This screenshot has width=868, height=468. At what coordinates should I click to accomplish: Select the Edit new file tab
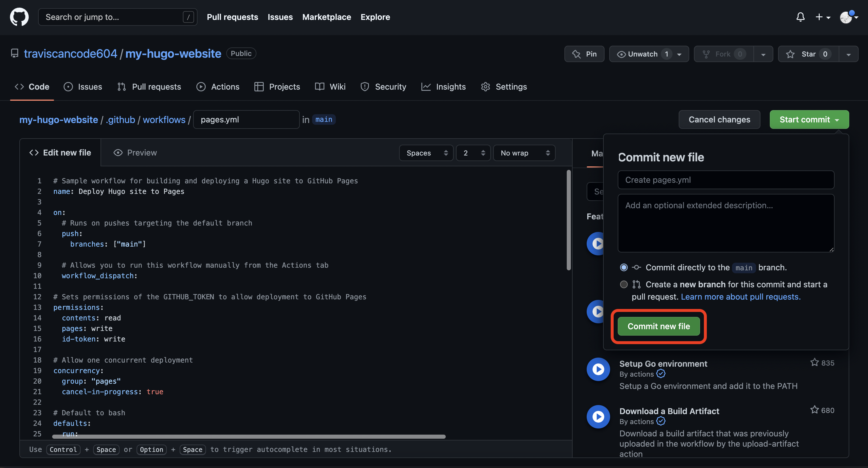pos(60,153)
